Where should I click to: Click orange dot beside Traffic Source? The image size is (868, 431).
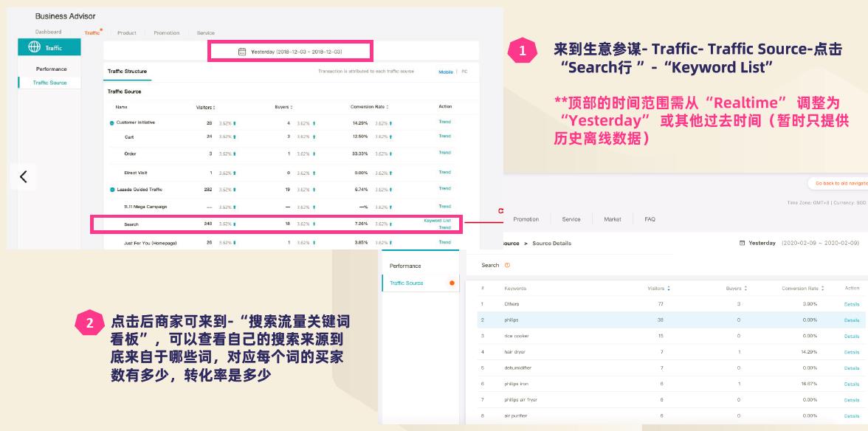452,283
